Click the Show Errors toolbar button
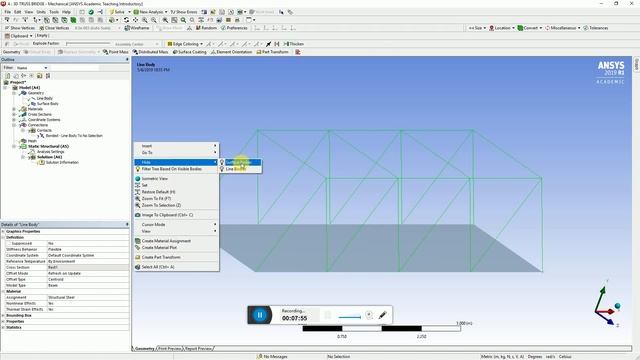640x360 pixels. tap(184, 12)
